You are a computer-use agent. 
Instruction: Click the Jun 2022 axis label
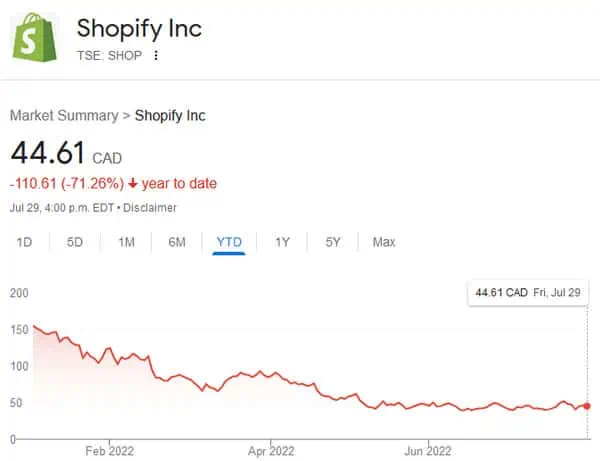coord(429,450)
